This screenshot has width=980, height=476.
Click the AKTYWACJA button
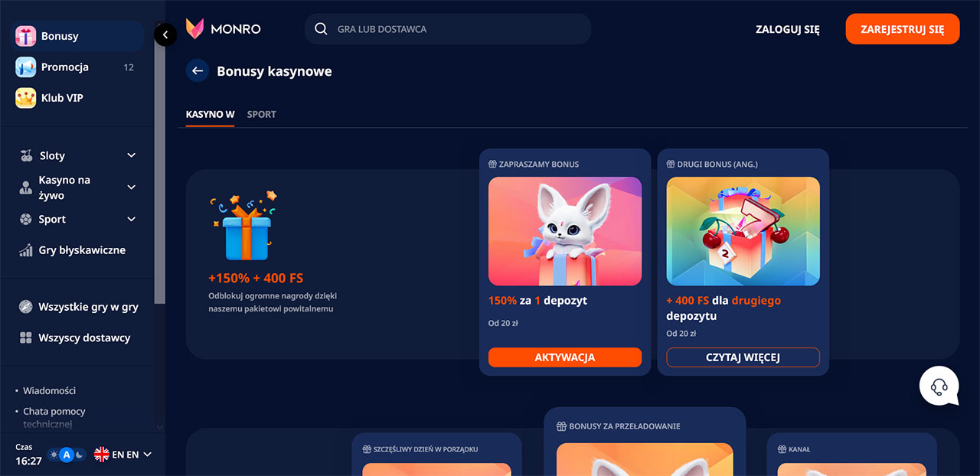point(565,357)
